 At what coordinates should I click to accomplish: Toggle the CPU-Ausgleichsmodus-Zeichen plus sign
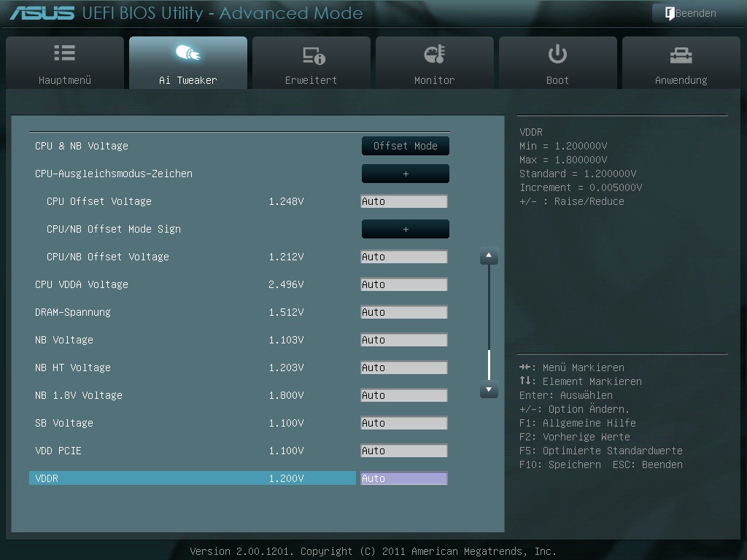406,174
